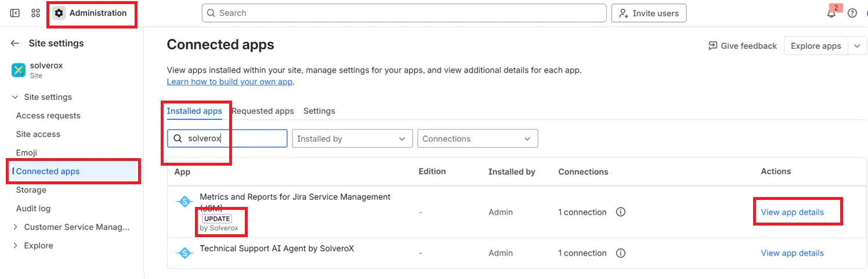This screenshot has width=868, height=279.
Task: Click the Administration label in header
Action: pyautogui.click(x=98, y=13)
